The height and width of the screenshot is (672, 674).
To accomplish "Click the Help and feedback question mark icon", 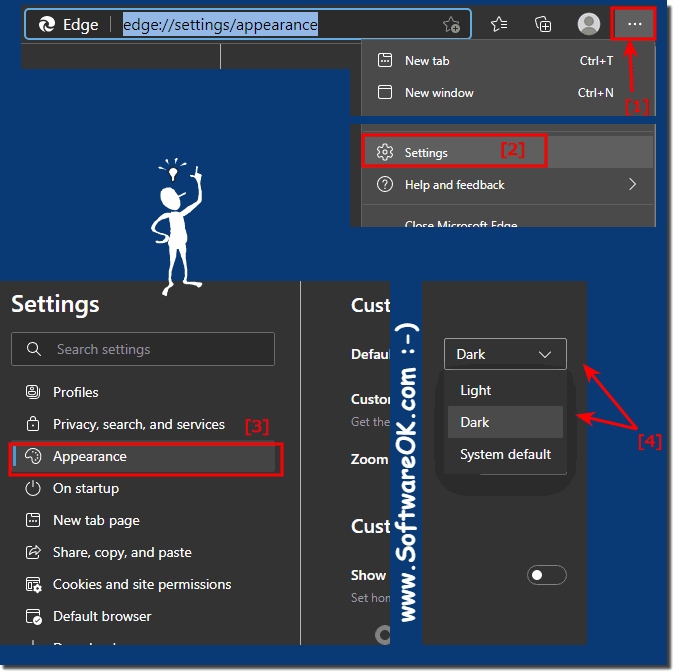I will (x=385, y=184).
